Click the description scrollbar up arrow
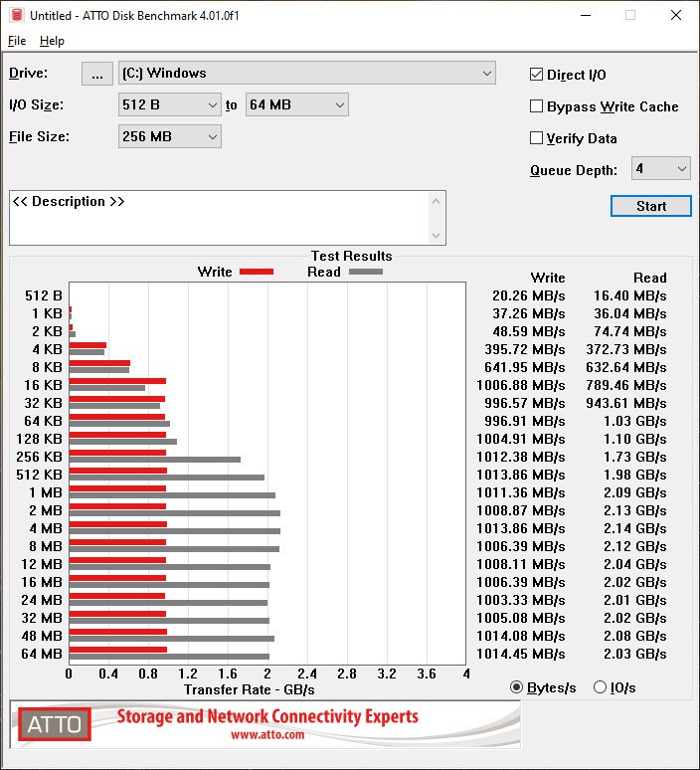This screenshot has height=770, width=700. tap(436, 201)
